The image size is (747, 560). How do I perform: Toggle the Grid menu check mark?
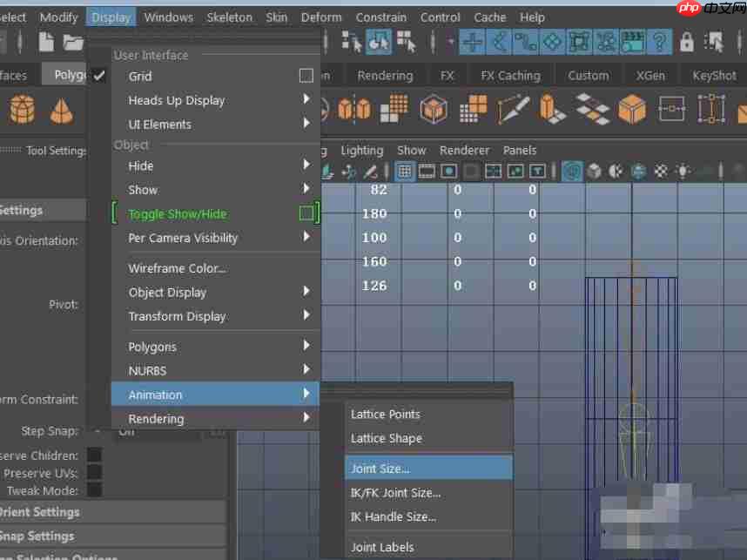tap(98, 75)
